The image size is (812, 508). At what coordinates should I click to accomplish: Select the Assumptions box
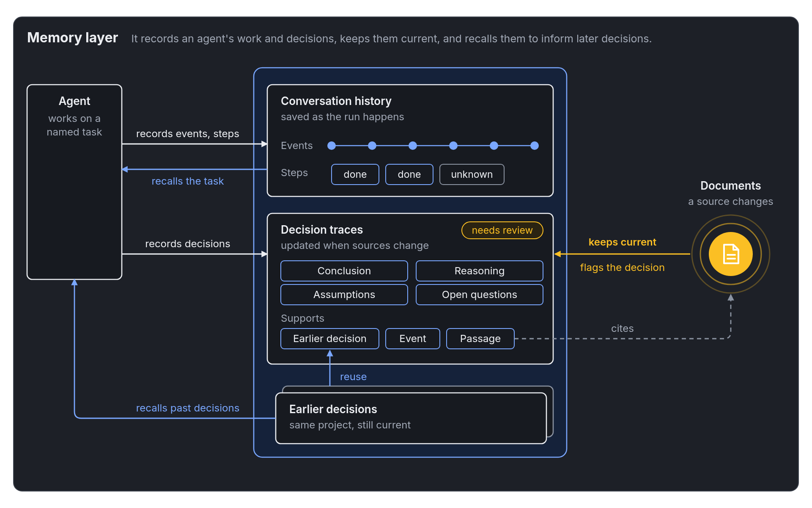[344, 295]
